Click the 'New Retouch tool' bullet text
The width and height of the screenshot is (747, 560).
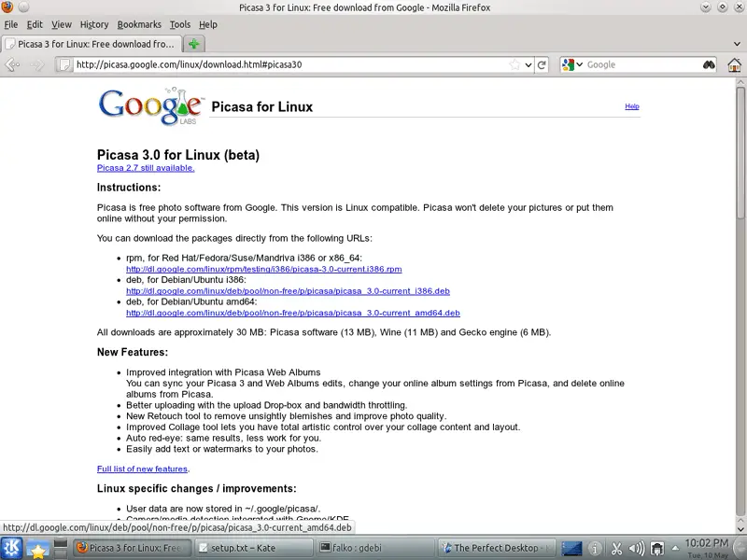(287, 416)
